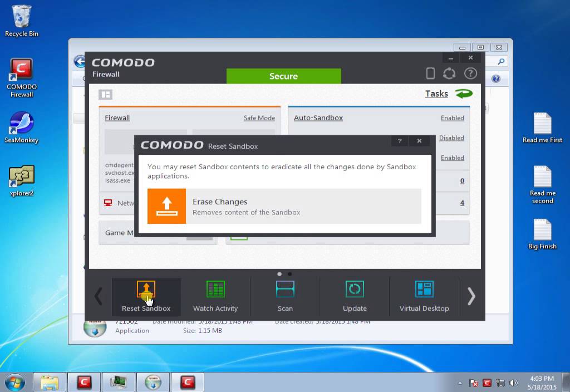Select the first page dot indicator
Screen dimensions: 570x392
pos(279,274)
